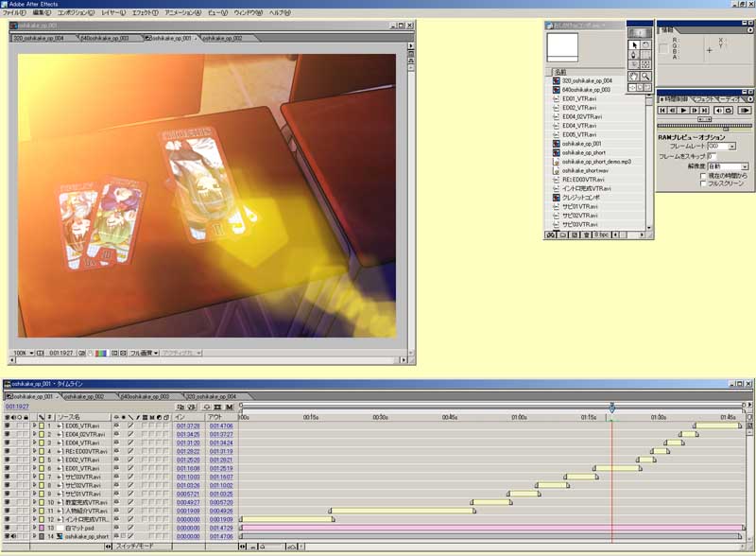Toggle quality switch of layer 3 ED04_VTR.avi

(130, 443)
